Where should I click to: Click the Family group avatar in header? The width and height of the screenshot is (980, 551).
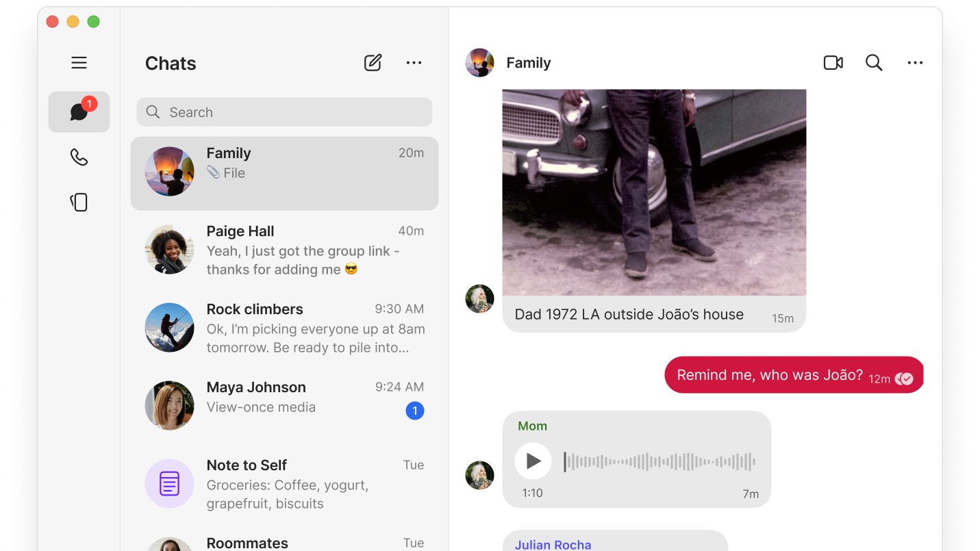tap(479, 63)
